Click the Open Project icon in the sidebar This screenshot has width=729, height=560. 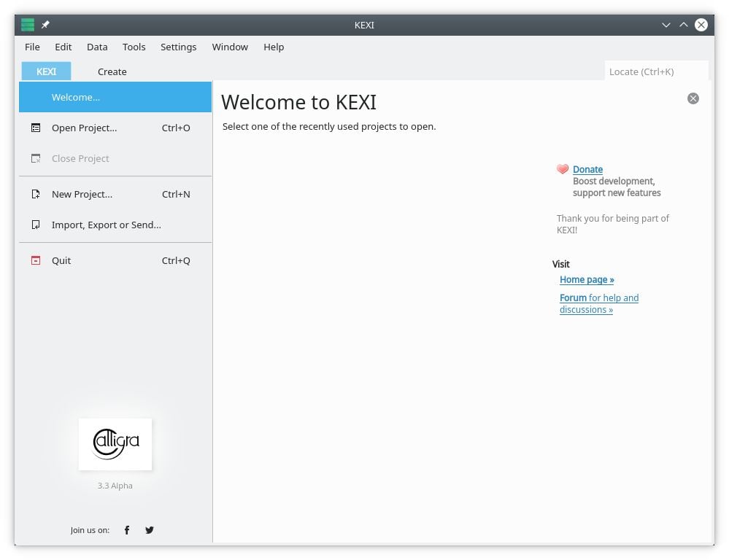[36, 128]
